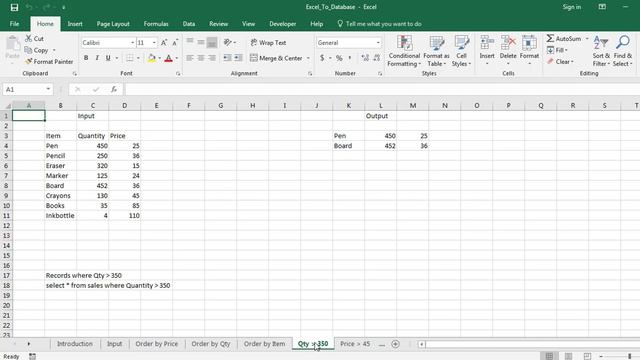
Task: Apply the red font color A
Action: click(x=168, y=58)
